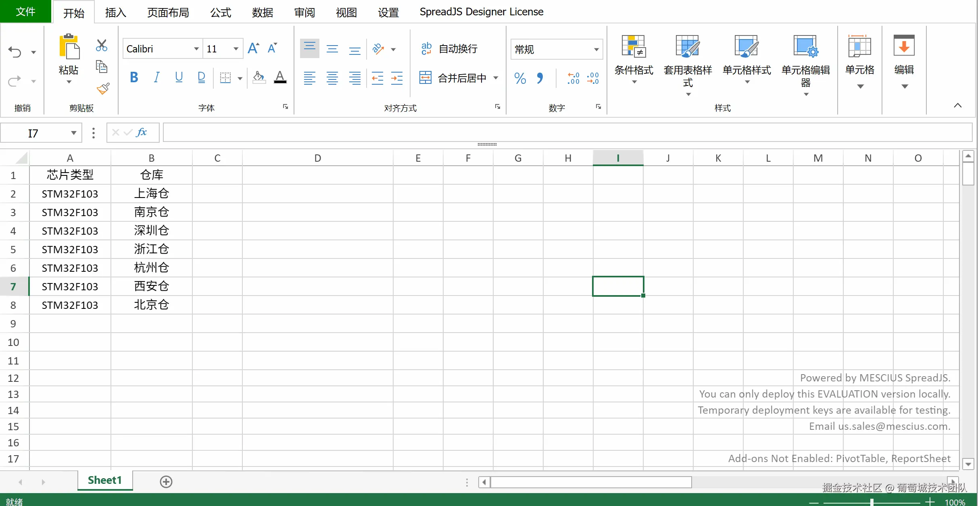Switch to the 插入 ribbon tab
Image resolution: width=980 pixels, height=506 pixels.
[x=116, y=12]
